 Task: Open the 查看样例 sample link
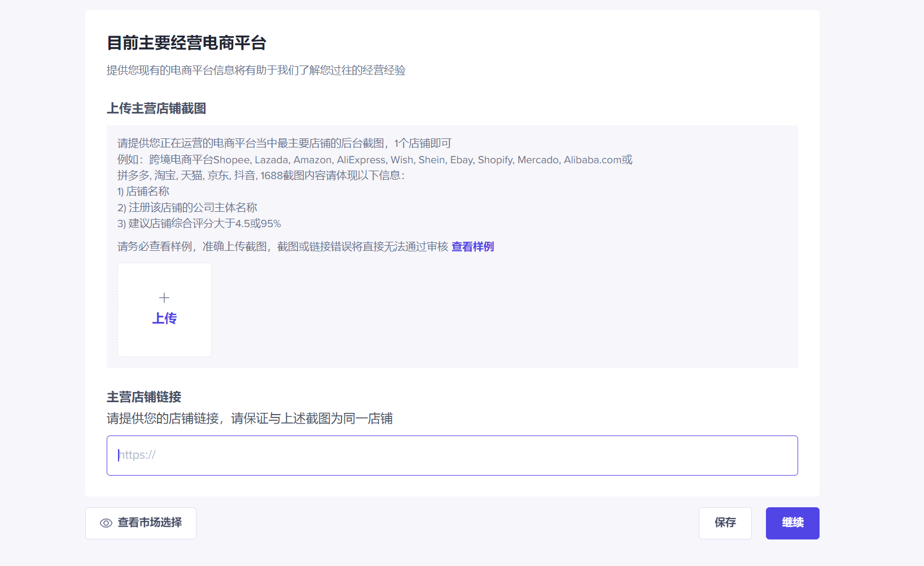[x=472, y=247]
